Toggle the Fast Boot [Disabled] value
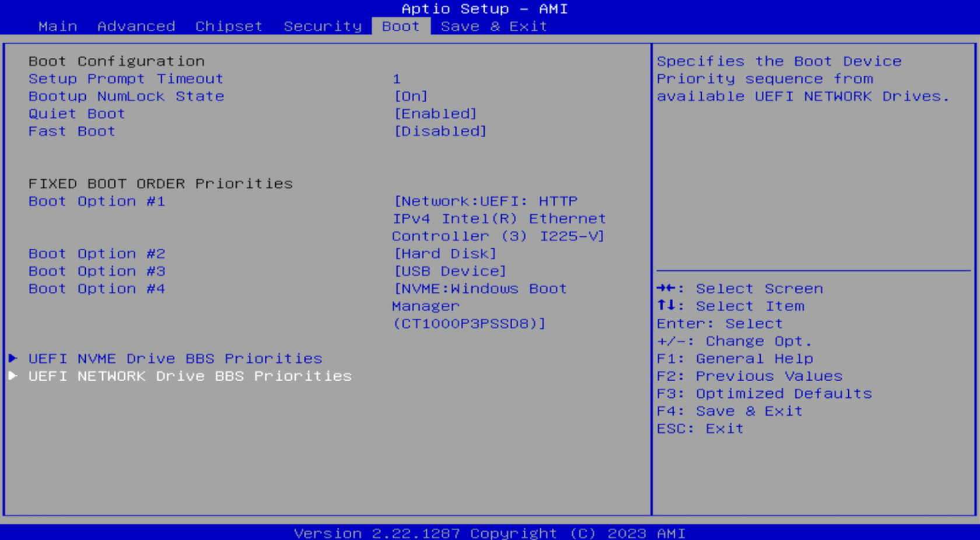This screenshot has height=540, width=980. 440,131
